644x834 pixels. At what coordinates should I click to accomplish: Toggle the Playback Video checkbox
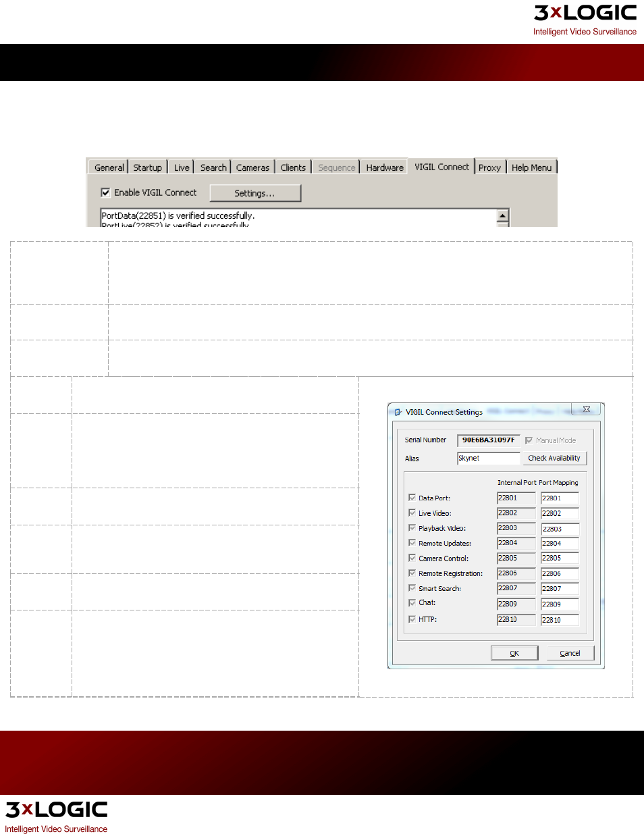tap(412, 528)
